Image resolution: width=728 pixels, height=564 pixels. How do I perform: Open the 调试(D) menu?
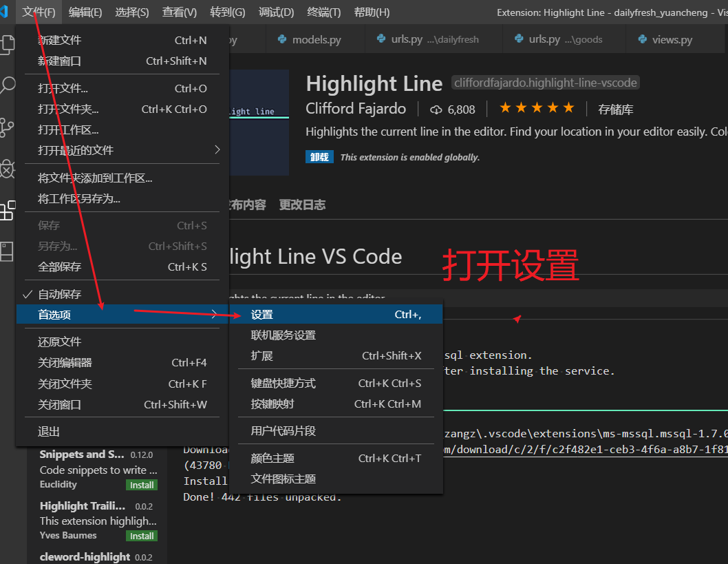pos(276,12)
